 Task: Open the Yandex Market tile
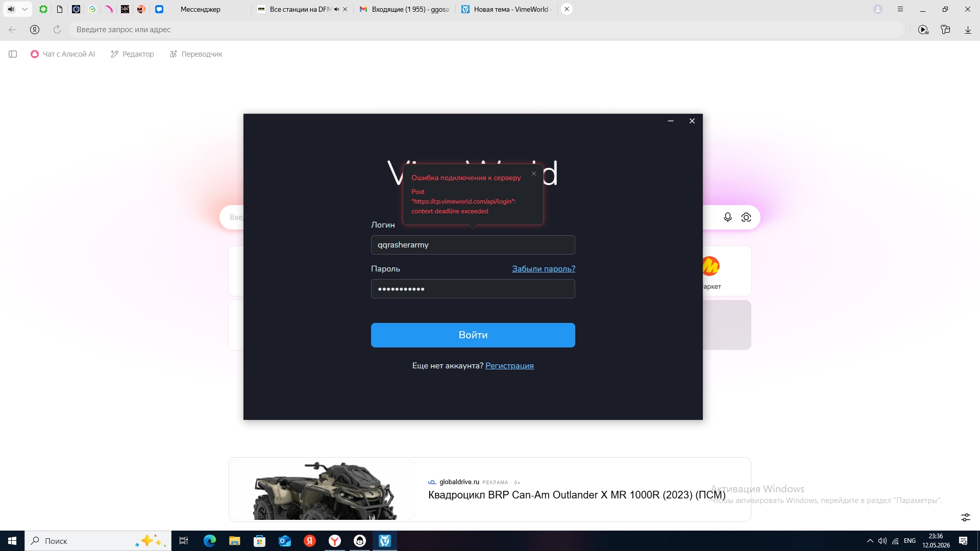727,271
